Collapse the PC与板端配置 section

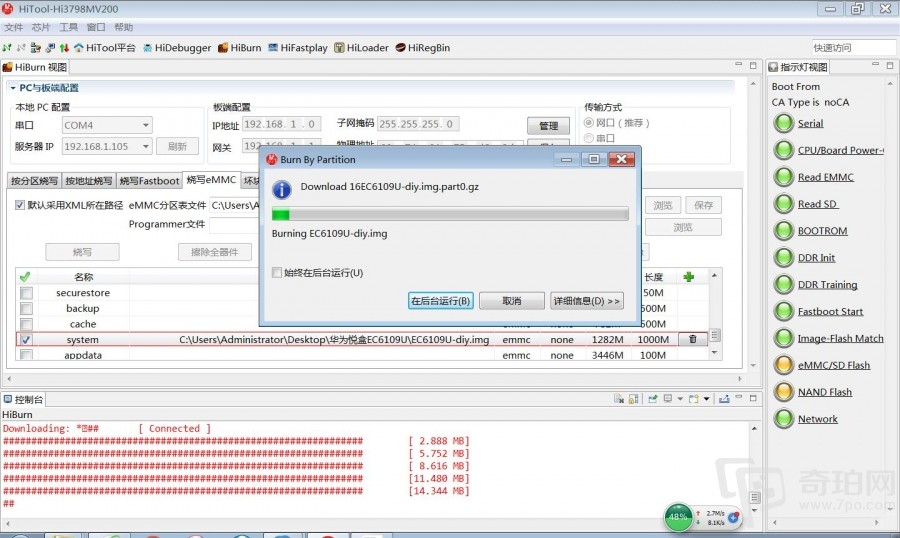coord(13,88)
